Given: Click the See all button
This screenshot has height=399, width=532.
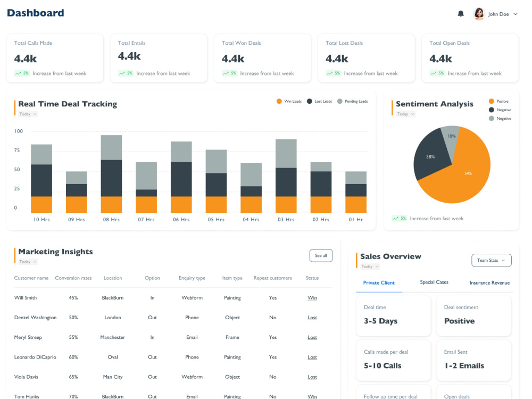Looking at the screenshot, I should pyautogui.click(x=321, y=255).
